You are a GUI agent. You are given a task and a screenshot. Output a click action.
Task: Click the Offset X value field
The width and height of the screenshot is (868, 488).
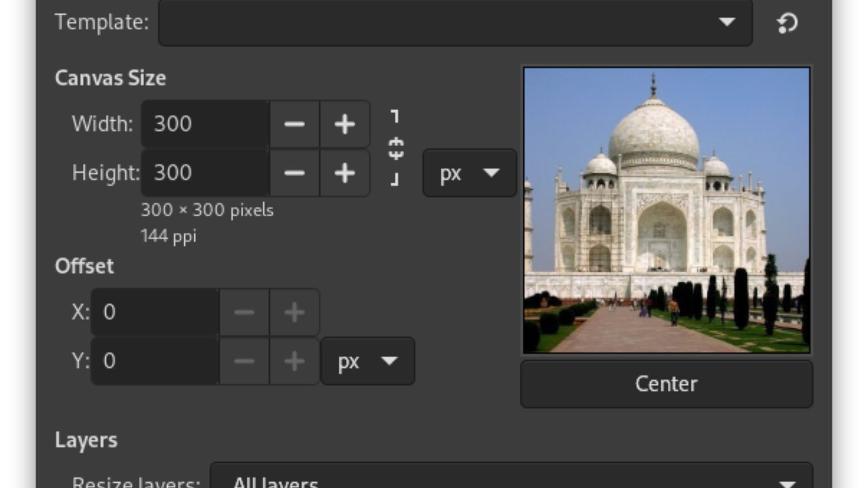click(155, 312)
